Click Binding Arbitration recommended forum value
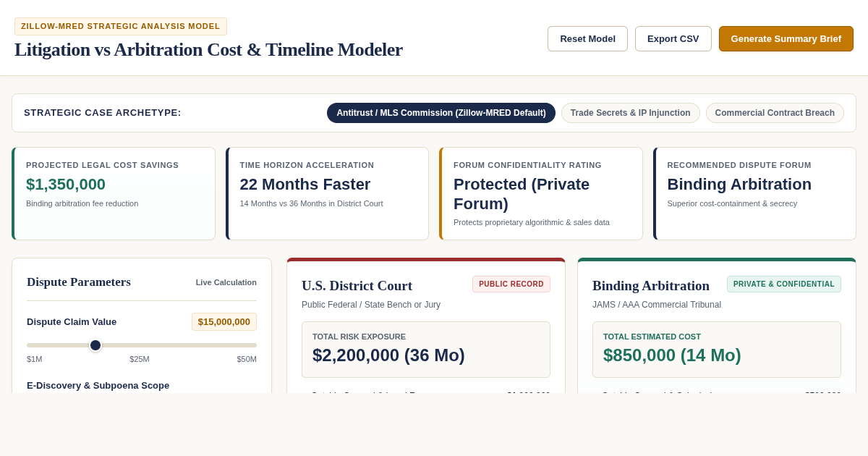 click(x=739, y=185)
